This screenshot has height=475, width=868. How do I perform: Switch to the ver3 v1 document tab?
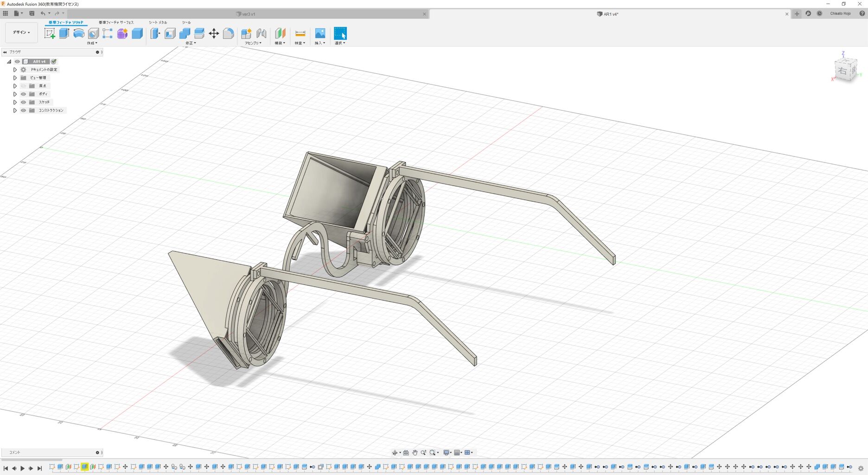point(248,14)
